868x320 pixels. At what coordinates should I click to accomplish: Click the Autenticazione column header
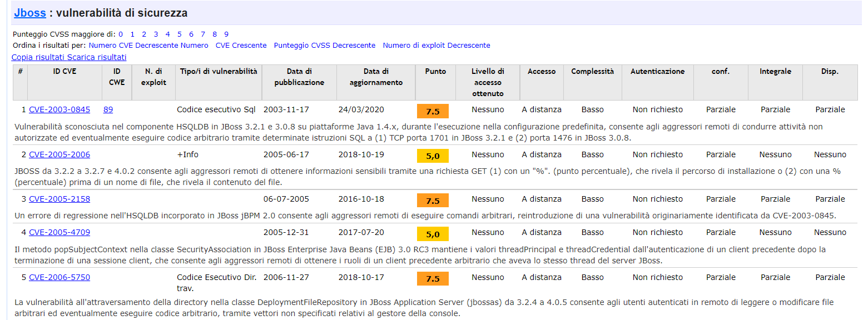[657, 71]
